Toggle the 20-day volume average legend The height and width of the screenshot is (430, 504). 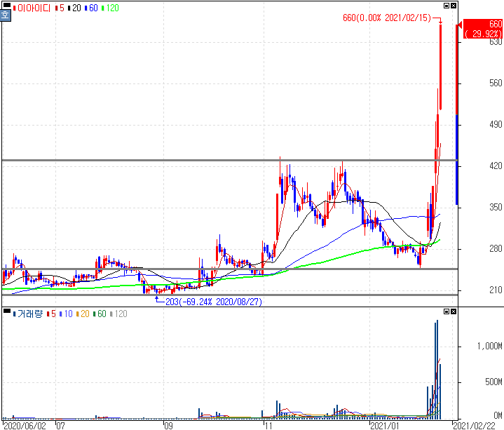(83, 314)
